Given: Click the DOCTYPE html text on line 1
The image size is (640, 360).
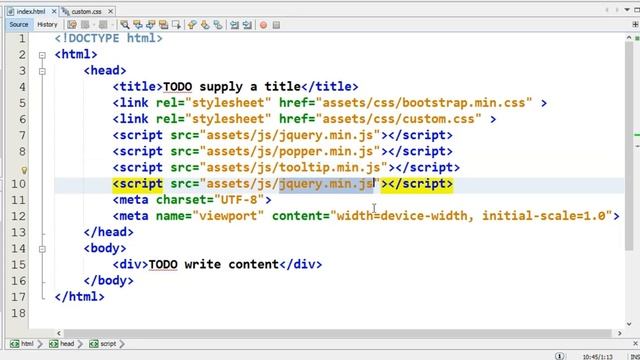Looking at the screenshot, I should tap(109, 38).
